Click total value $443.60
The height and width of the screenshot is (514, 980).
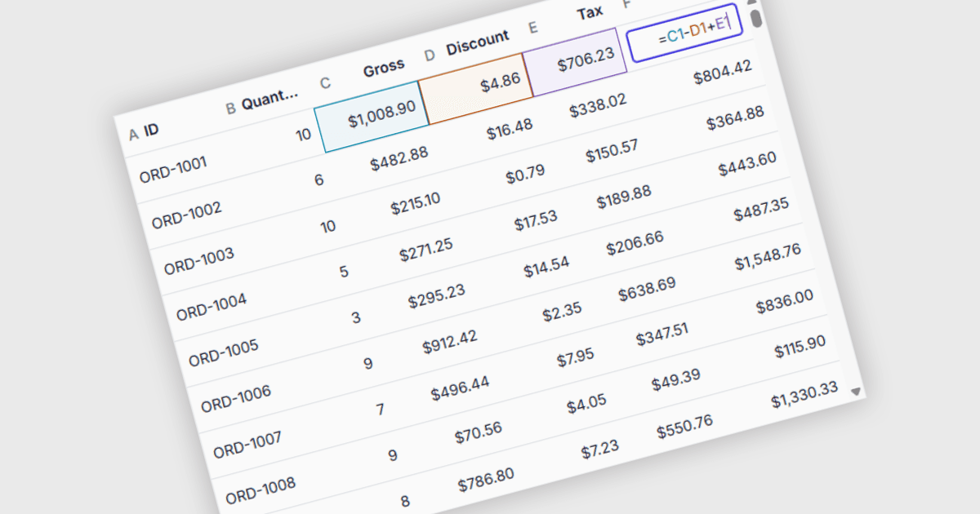point(747,166)
